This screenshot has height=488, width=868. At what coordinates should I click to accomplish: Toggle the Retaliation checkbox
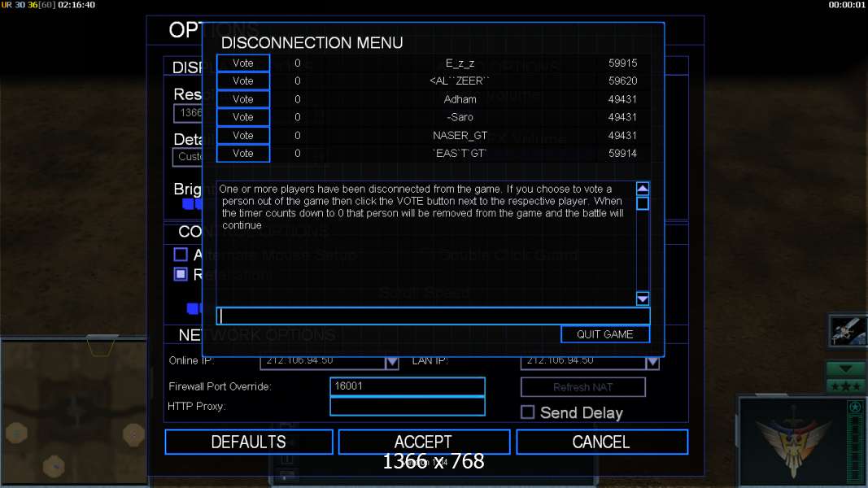(181, 274)
